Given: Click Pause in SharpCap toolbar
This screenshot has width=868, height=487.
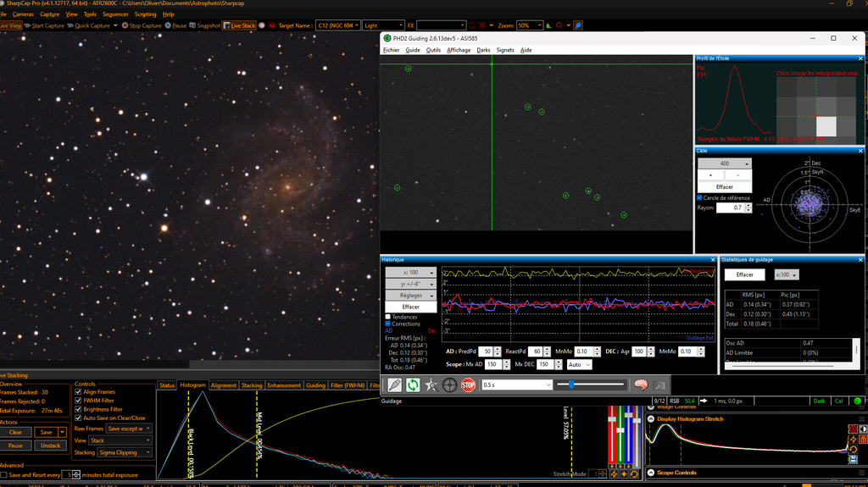Looking at the screenshot, I should 175,25.
